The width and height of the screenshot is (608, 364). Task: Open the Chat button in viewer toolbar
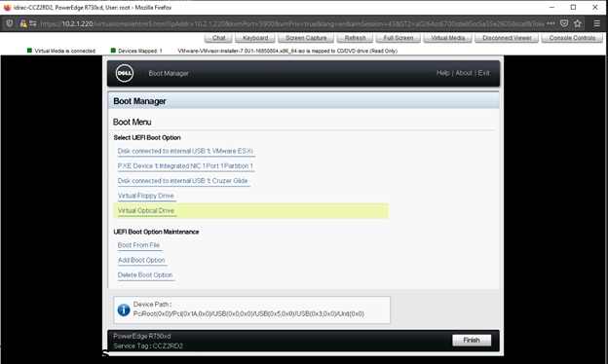coord(218,38)
